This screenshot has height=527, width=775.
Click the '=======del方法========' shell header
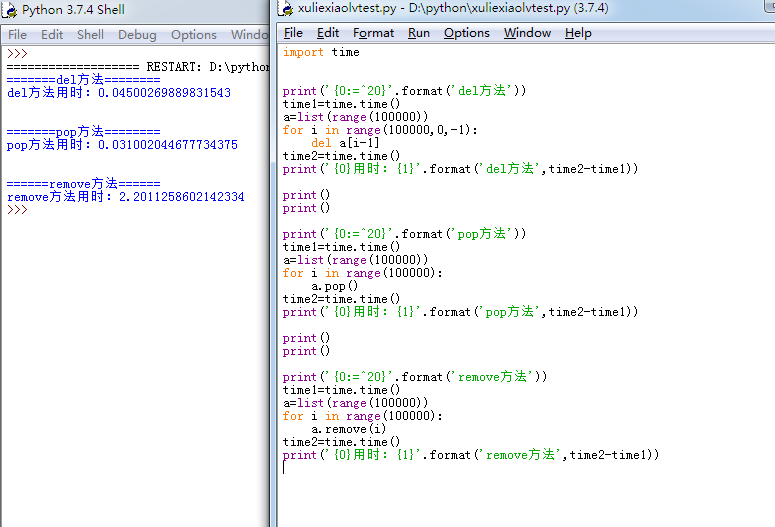tap(84, 80)
